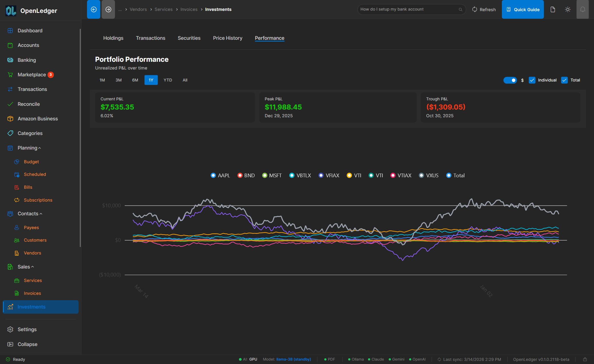594x364 pixels.
Task: Disable the Total checkbox
Action: click(x=564, y=80)
